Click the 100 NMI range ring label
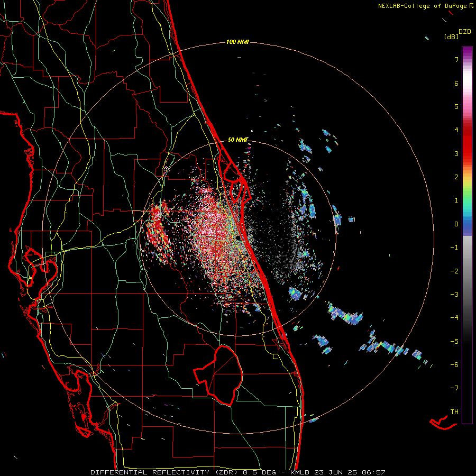Image resolution: width=476 pixels, height=476 pixels. tap(237, 42)
